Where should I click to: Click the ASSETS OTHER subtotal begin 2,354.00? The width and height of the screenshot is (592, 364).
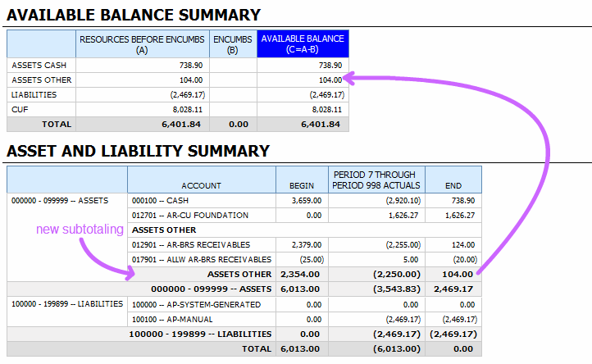(x=300, y=274)
